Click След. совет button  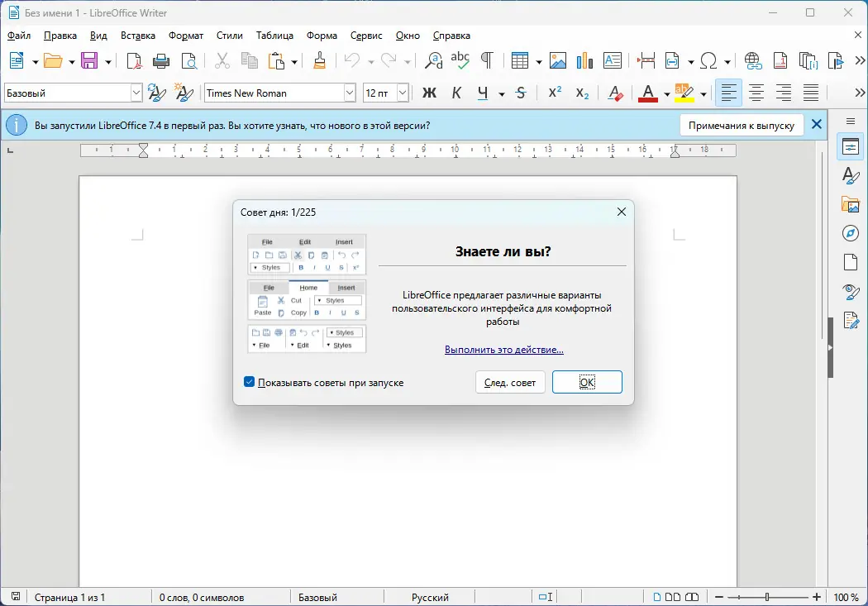(510, 383)
